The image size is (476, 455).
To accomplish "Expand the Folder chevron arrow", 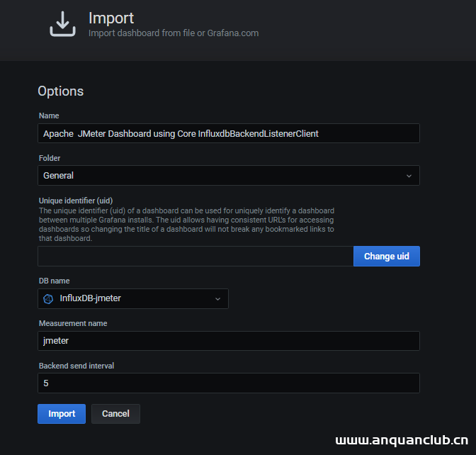I will coord(409,176).
